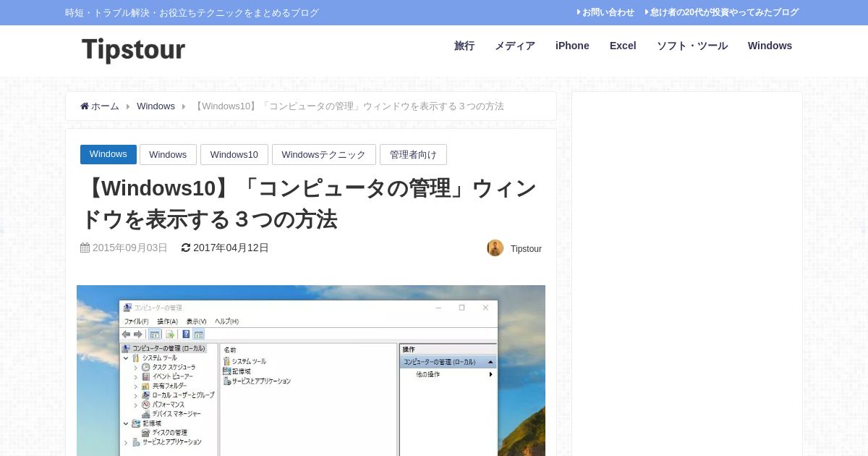Open the 怠け者の20代が投資やってみたブログ link
The image size is (868, 456).
point(724,12)
